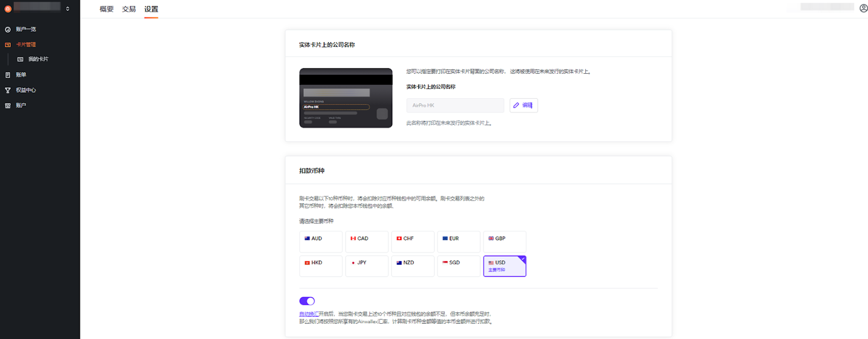This screenshot has height=339, width=868.
Task: Select CAD as the primary currency
Action: tap(367, 242)
